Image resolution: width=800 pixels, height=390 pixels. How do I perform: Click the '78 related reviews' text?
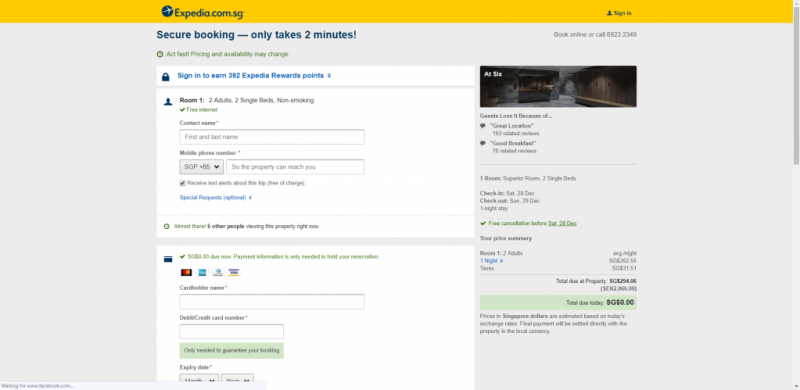(x=514, y=151)
